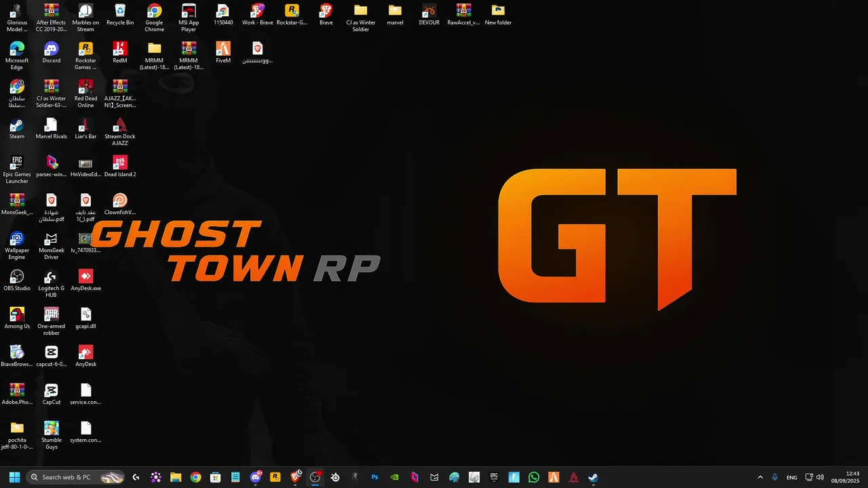Open NVIDIA app from the taskbar
868x488 pixels.
point(395,477)
